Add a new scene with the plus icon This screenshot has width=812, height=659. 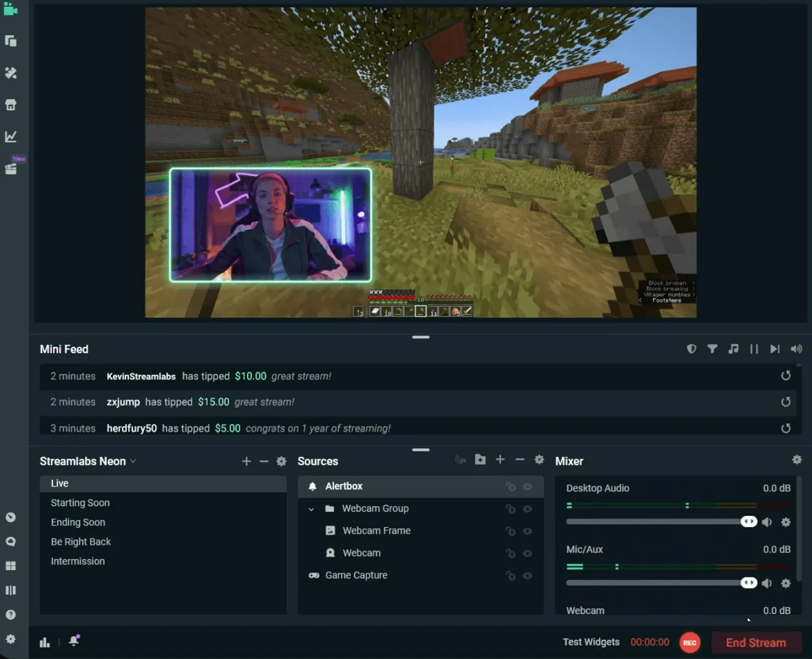point(246,461)
